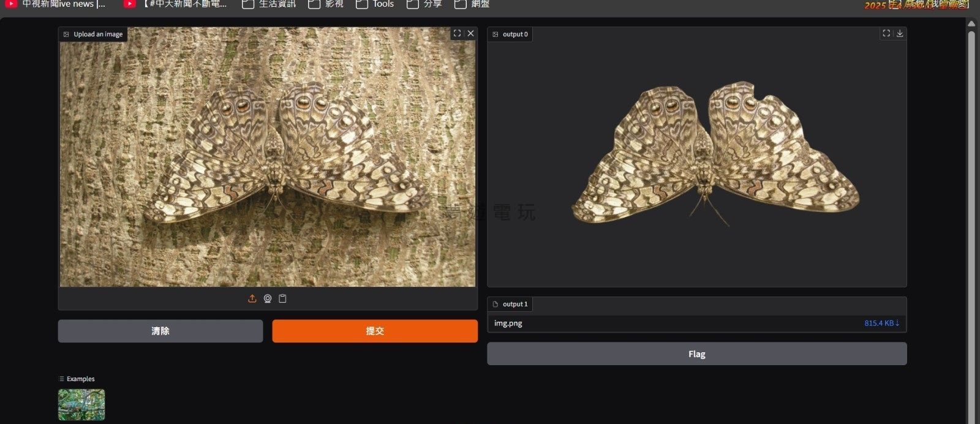
Task: View output 0 image in fullscreen
Action: 886,34
